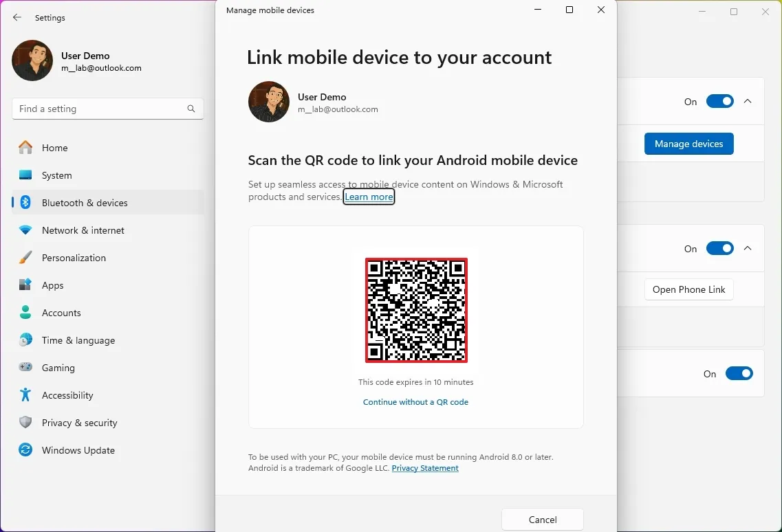Toggle off the first On switch

pos(719,102)
